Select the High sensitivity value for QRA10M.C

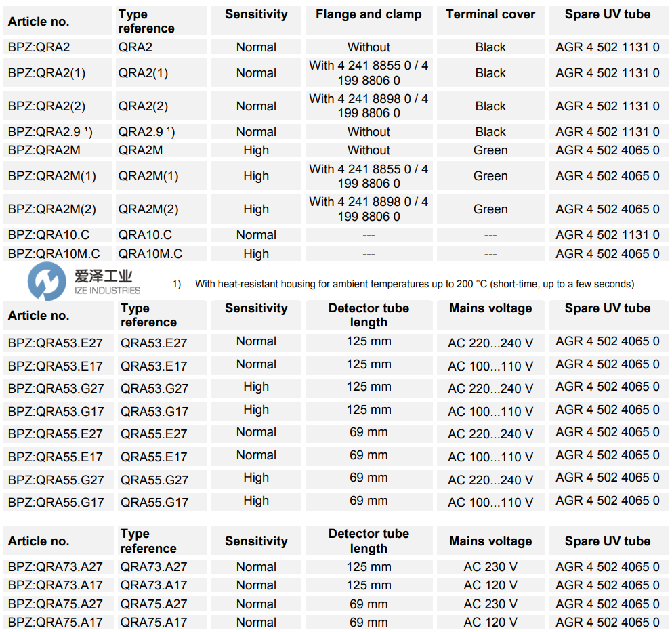click(255, 254)
